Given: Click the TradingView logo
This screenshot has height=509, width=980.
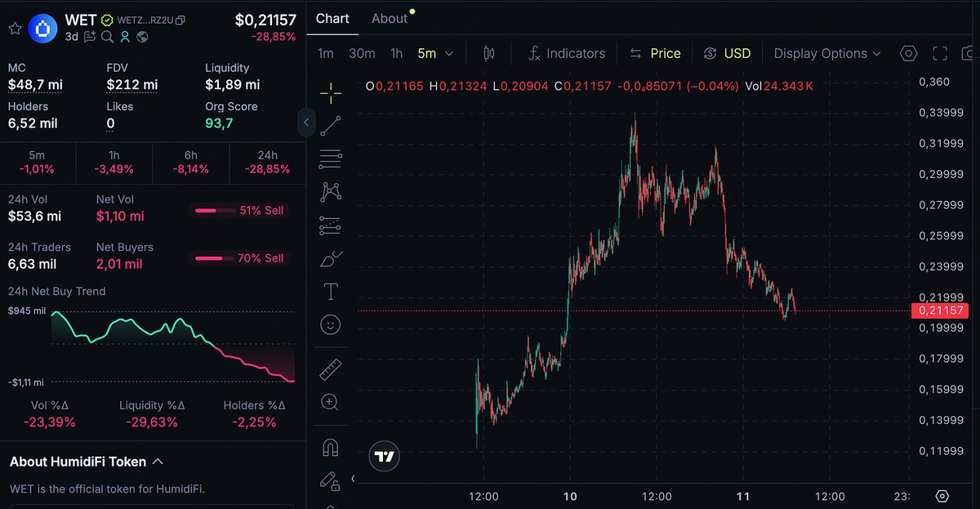Looking at the screenshot, I should pos(385,457).
